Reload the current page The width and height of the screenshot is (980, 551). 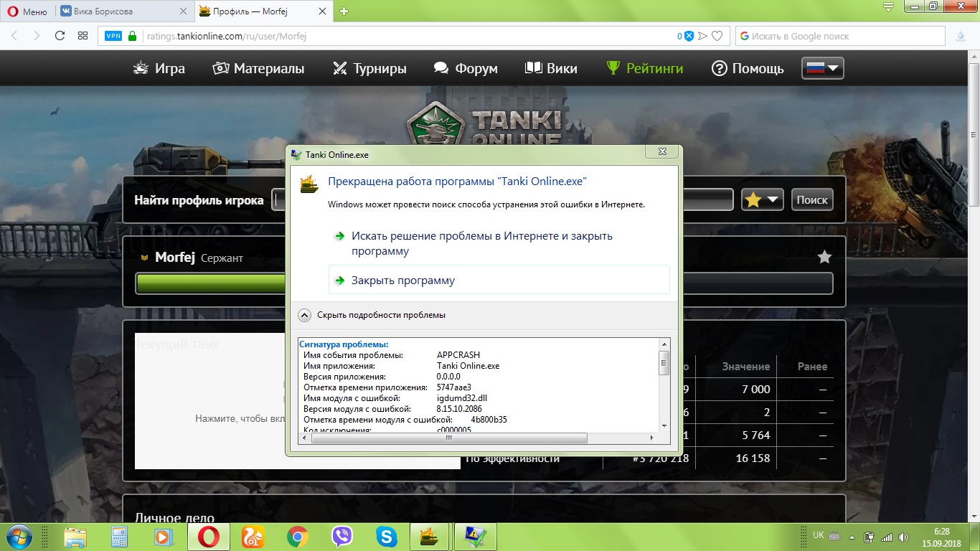60,36
